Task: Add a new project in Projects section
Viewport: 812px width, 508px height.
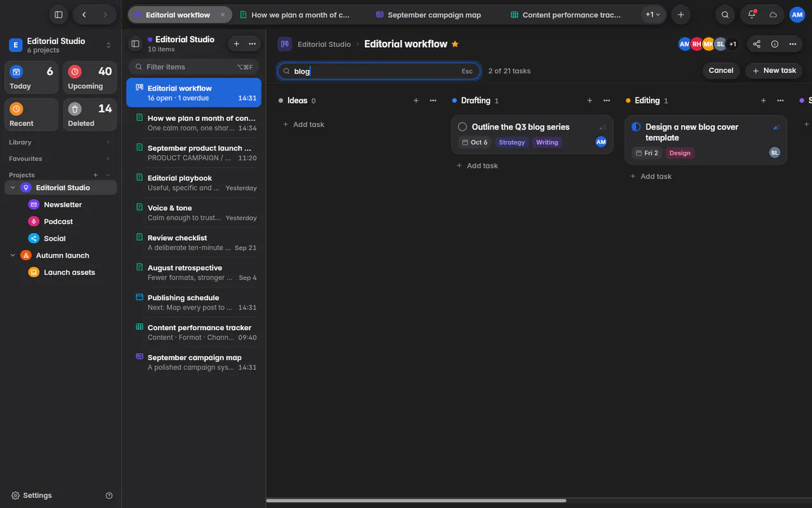Action: (96, 175)
